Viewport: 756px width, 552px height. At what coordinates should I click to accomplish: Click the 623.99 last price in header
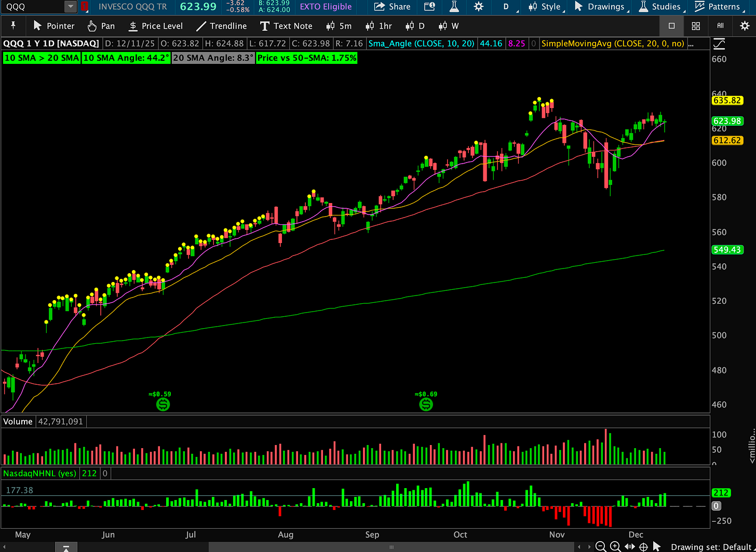coord(198,7)
